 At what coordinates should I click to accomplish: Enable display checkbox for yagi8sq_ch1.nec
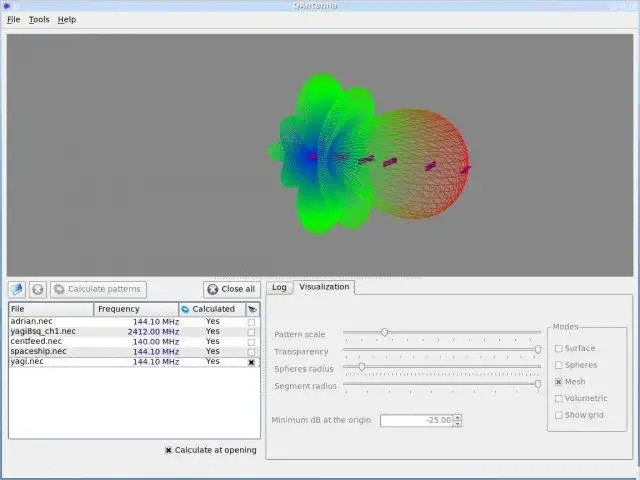251,332
